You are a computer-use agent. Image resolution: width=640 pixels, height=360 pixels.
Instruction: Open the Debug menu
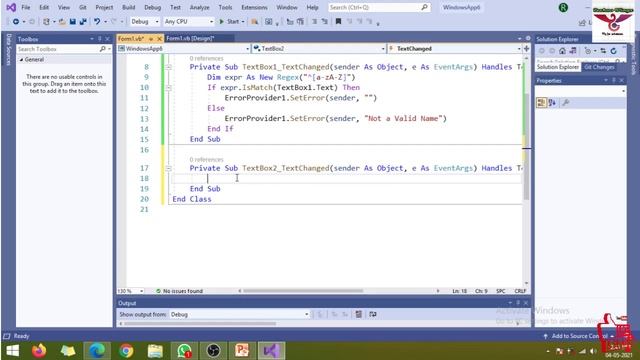point(153,7)
